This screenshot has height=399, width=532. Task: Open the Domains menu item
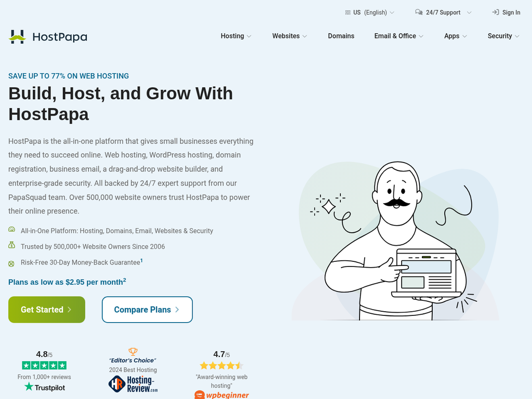coord(341,36)
